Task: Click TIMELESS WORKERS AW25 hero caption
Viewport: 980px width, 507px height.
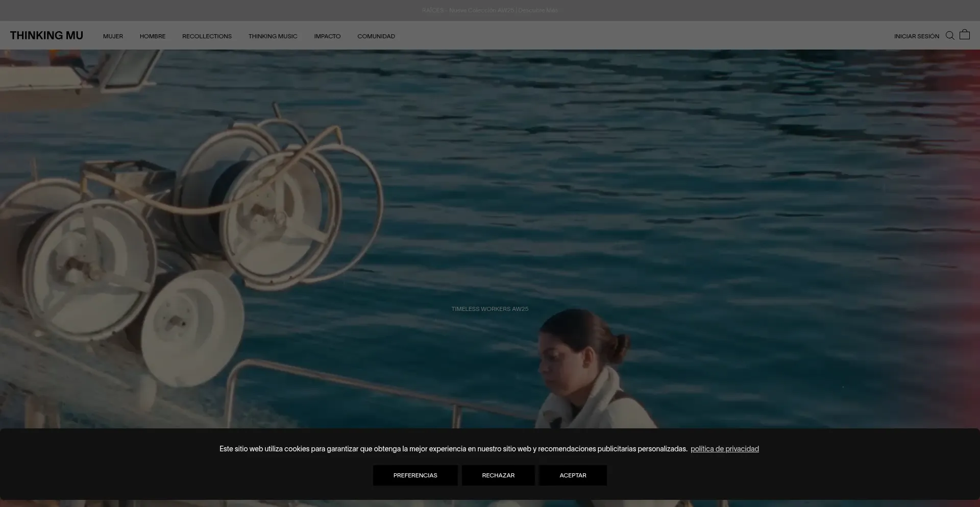Action: click(x=489, y=309)
